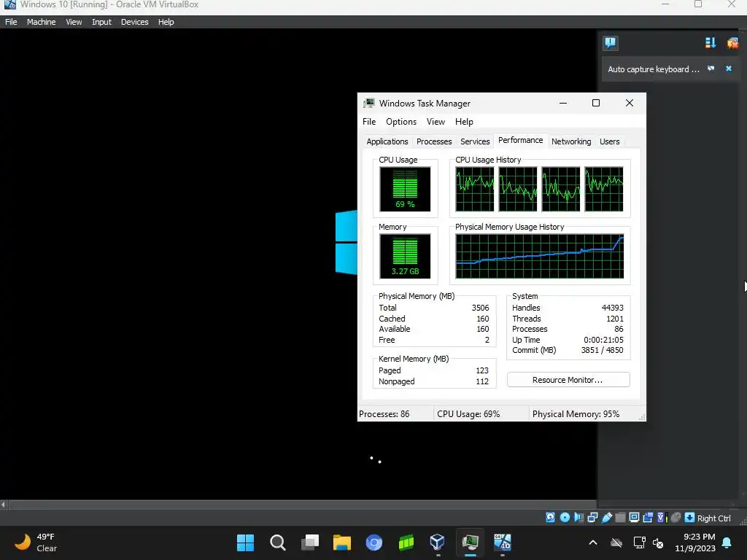Open VirtualBox notification center icon

coord(611,43)
